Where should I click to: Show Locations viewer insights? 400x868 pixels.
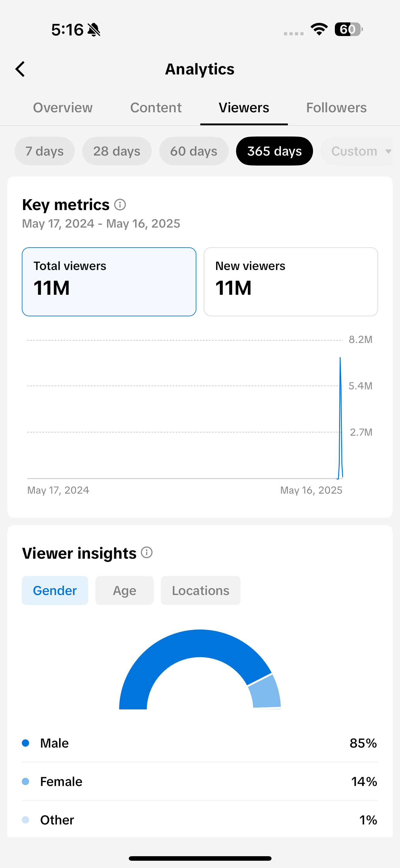[x=201, y=590]
